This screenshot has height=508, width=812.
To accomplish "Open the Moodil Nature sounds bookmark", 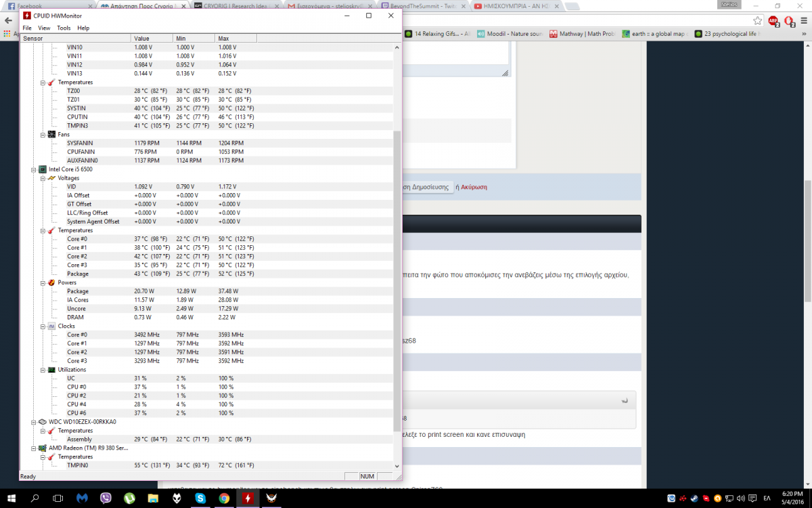I will click(509, 34).
